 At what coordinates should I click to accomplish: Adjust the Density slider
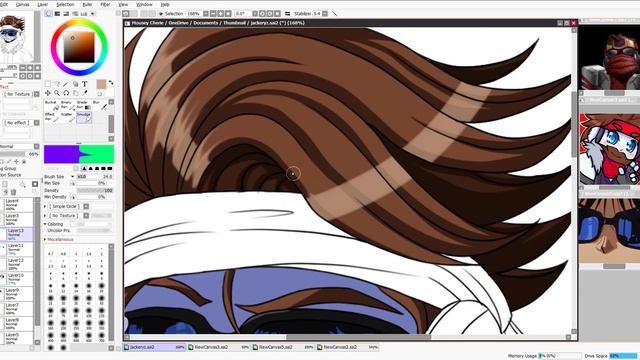95,191
